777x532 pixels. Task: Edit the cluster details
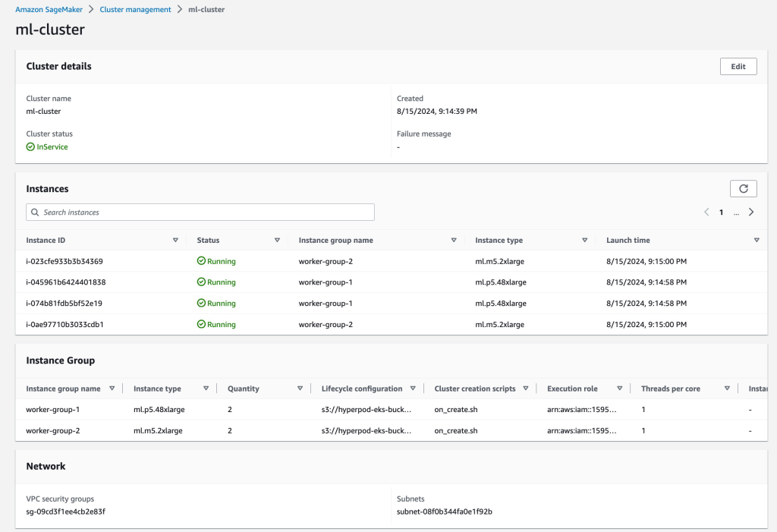(x=738, y=66)
